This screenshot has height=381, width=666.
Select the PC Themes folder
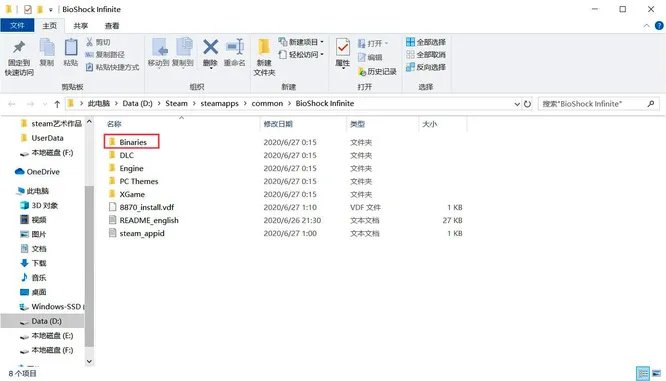tap(138, 181)
